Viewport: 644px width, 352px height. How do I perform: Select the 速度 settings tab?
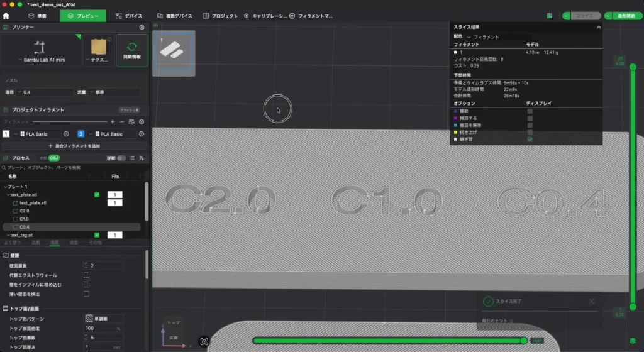[x=74, y=243]
